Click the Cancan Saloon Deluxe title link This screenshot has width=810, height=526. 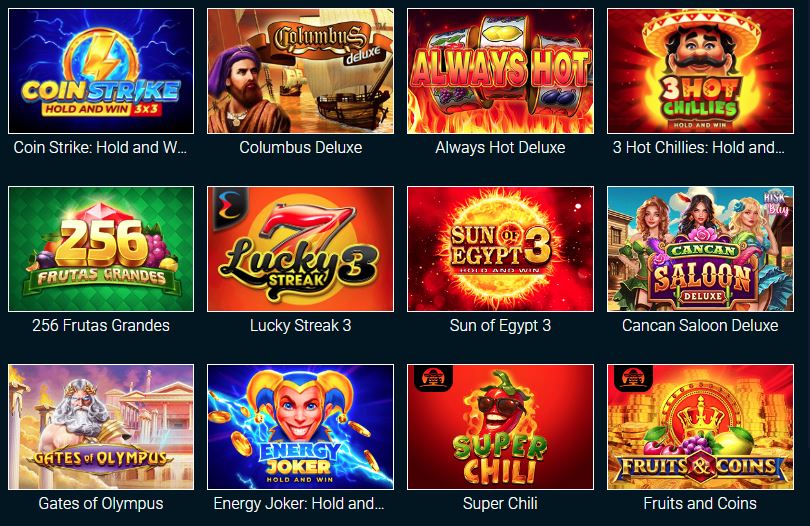(x=700, y=326)
